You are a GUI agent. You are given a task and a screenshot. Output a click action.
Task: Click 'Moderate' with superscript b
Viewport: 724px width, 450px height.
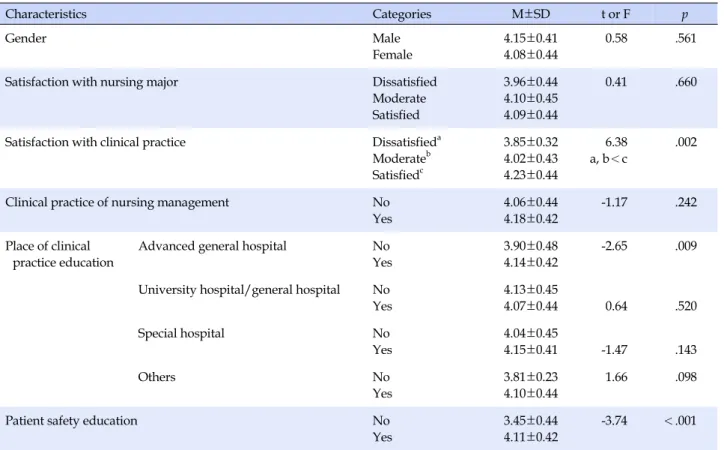point(402,158)
